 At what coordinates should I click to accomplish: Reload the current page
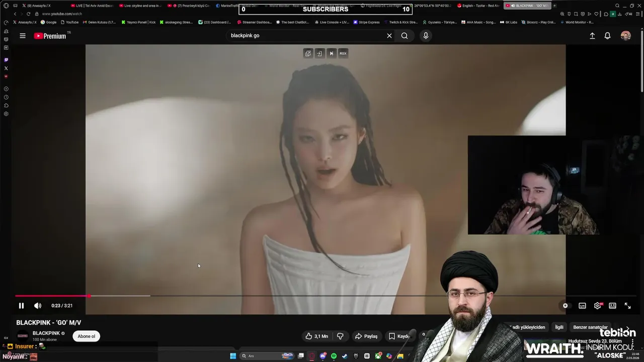(x=29, y=14)
